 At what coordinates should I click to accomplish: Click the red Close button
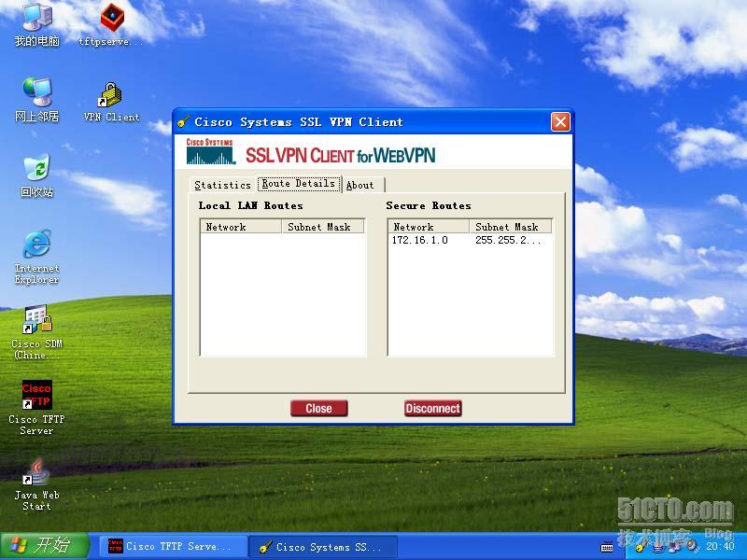[x=318, y=409]
